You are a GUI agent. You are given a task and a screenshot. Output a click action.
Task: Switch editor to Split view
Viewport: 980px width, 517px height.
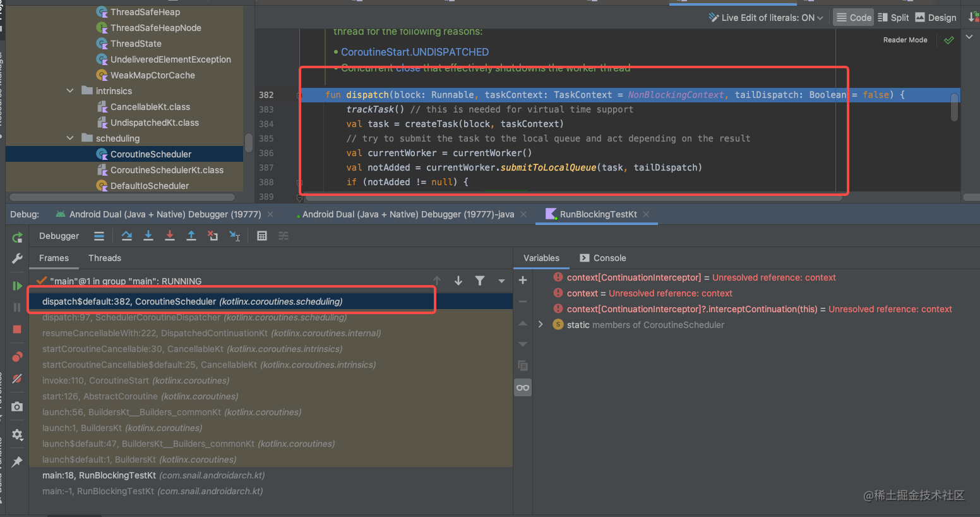pyautogui.click(x=893, y=18)
